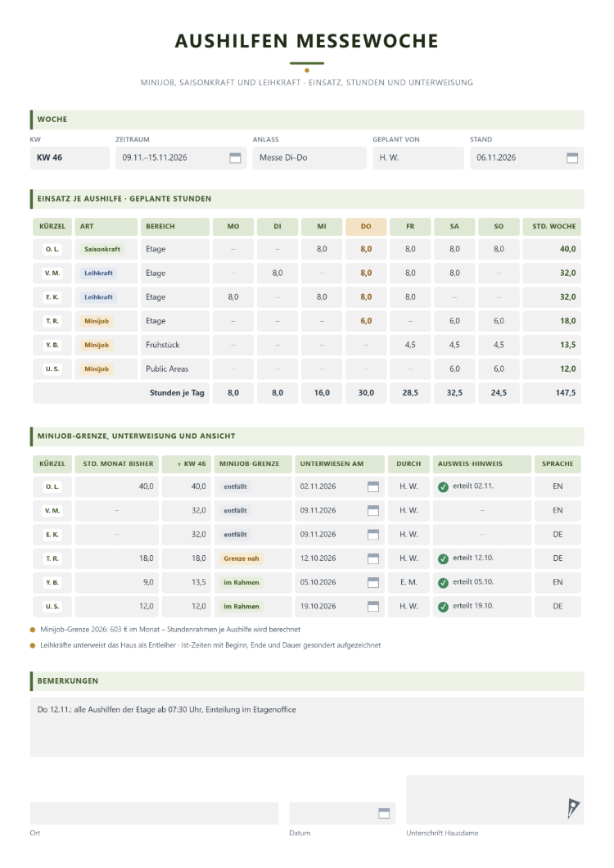The height and width of the screenshot is (868, 614).
Task: Click the KW 46 field
Action: click(70, 158)
